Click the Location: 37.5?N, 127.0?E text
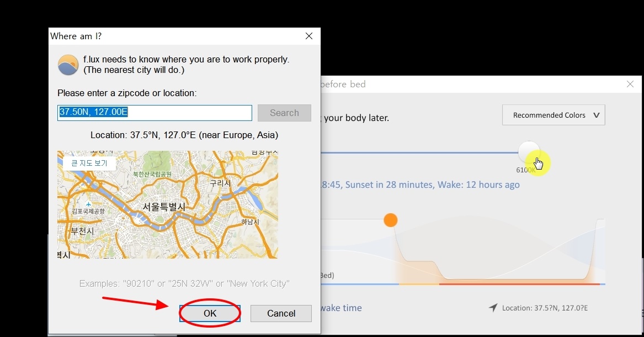 (x=545, y=308)
